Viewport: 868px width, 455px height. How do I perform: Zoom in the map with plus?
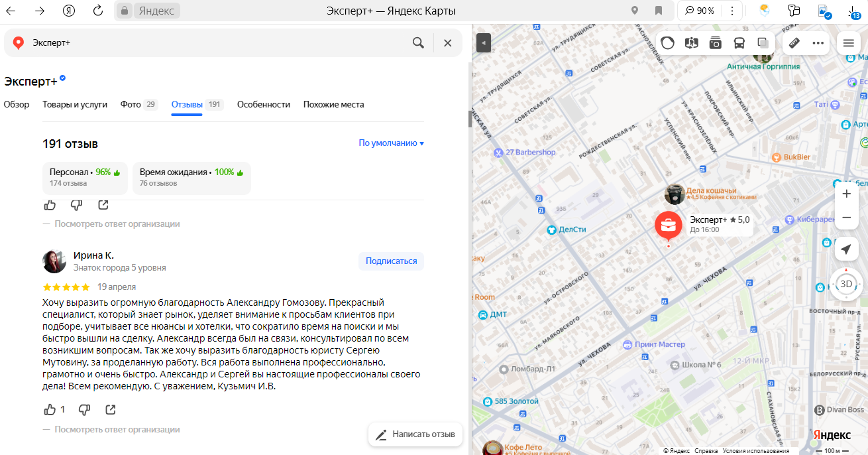pyautogui.click(x=846, y=194)
